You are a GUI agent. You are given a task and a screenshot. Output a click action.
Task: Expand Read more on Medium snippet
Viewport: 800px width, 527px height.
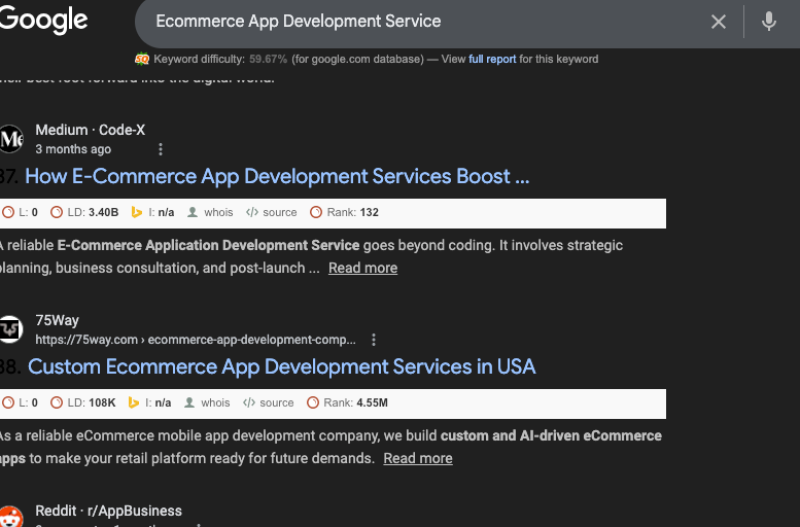362,268
